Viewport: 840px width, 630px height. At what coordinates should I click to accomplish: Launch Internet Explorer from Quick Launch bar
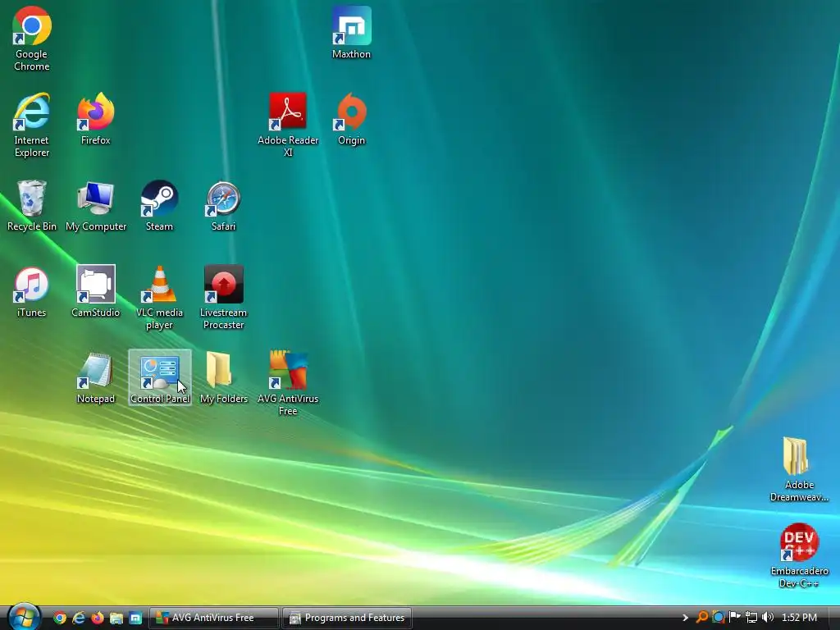tap(79, 618)
